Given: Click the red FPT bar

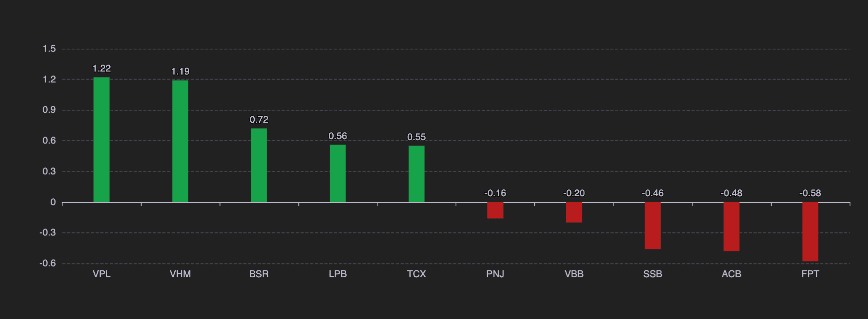Looking at the screenshot, I should pos(810,232).
